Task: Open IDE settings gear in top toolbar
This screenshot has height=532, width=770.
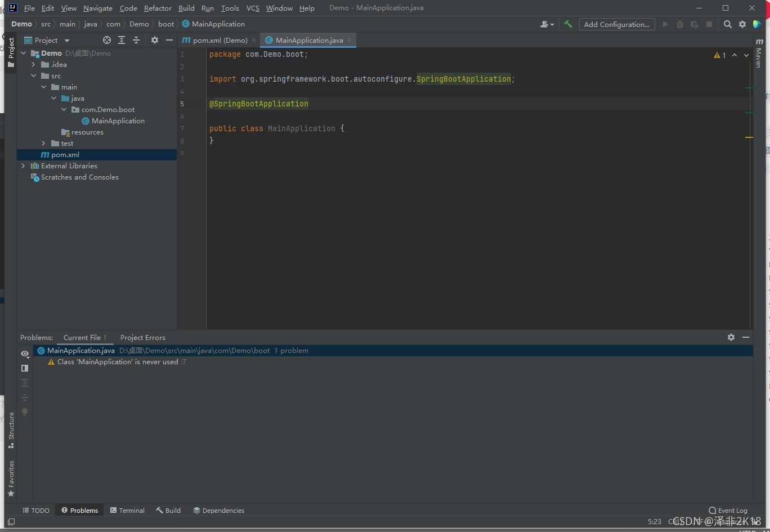Action: [x=742, y=24]
